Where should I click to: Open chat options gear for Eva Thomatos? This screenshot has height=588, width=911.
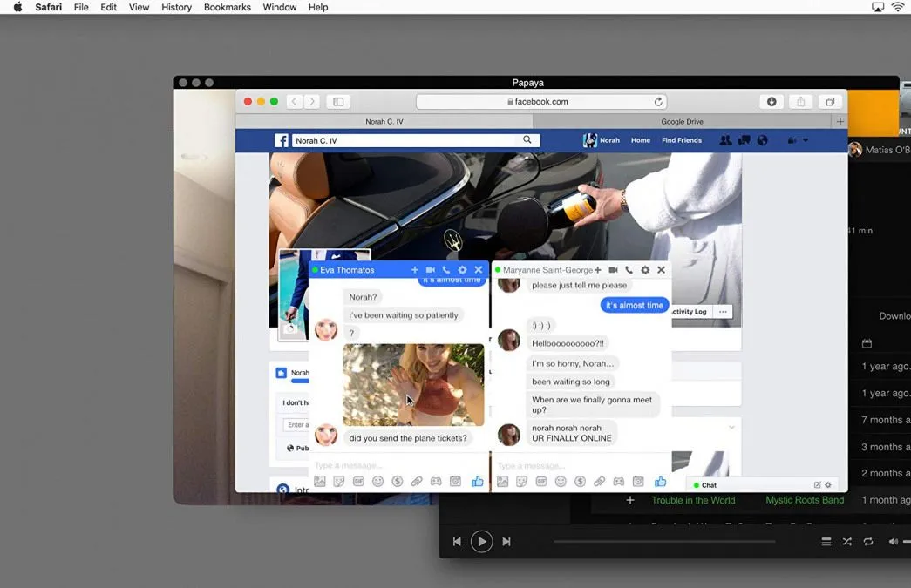[x=462, y=270]
